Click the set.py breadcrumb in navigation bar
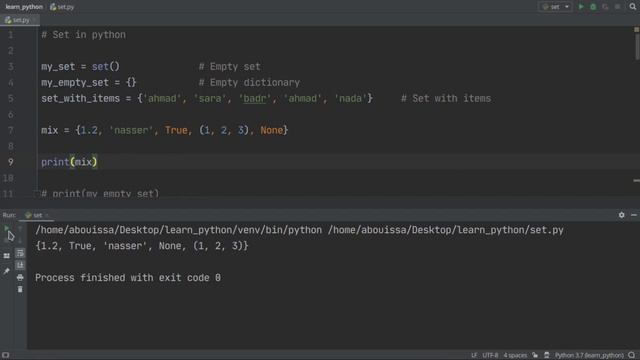This screenshot has width=640, height=360. (x=62, y=7)
